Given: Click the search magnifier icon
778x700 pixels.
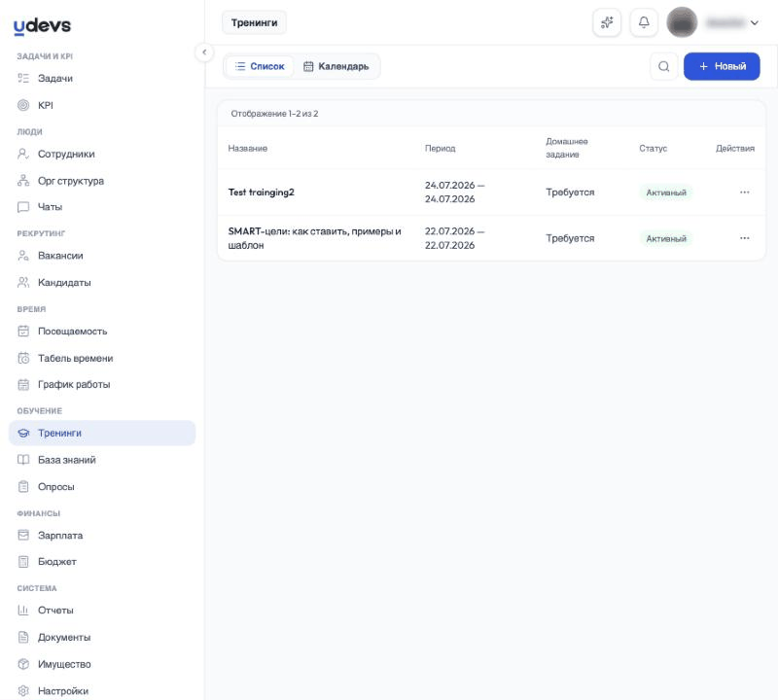Looking at the screenshot, I should (x=663, y=66).
